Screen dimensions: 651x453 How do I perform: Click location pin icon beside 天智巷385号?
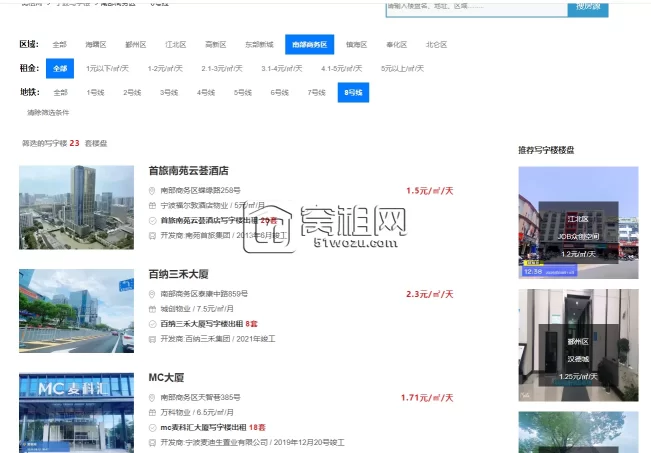pos(152,397)
